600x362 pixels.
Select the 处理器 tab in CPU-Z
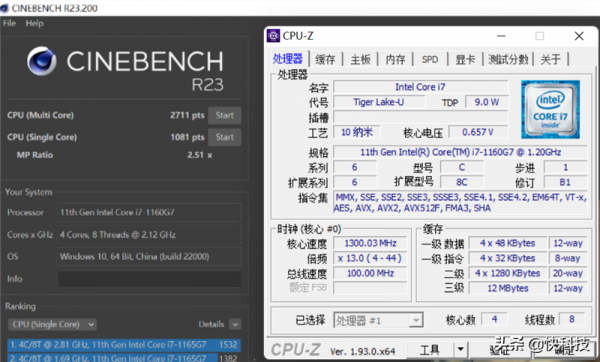tap(288, 59)
